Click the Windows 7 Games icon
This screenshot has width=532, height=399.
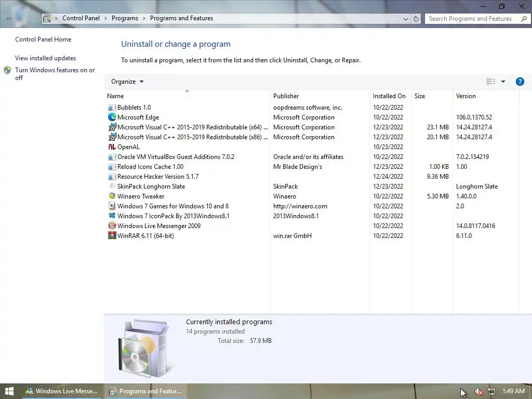tap(112, 206)
